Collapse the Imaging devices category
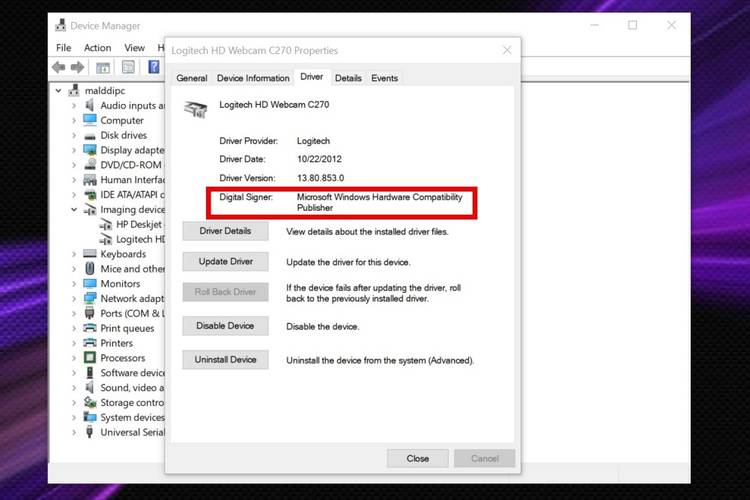 pyautogui.click(x=74, y=209)
